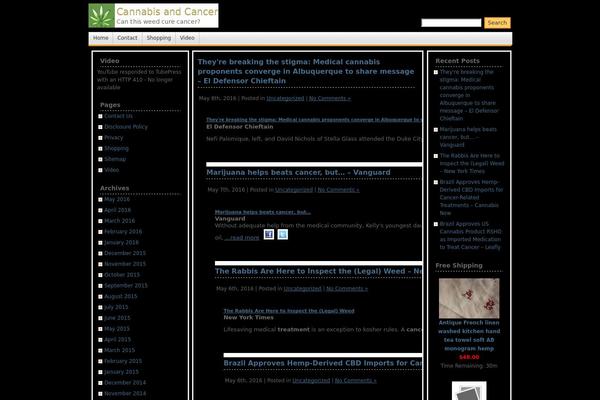Open No Comments link of May 8th post

click(329, 98)
